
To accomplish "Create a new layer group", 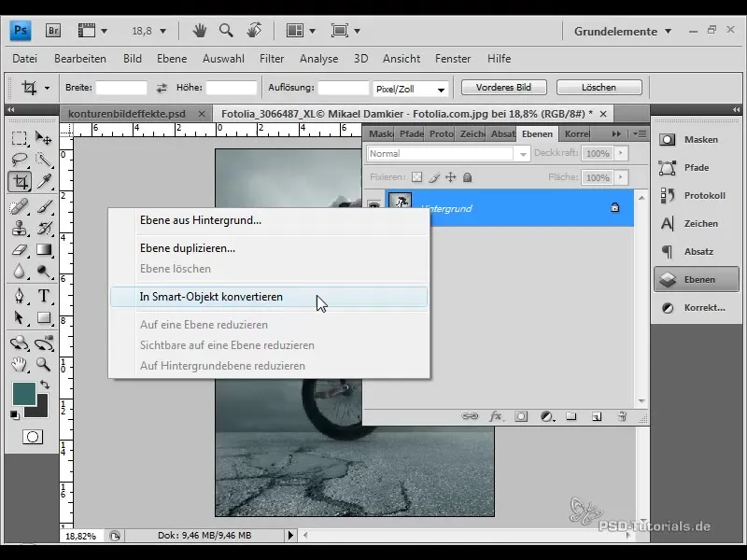I will pyautogui.click(x=571, y=416).
